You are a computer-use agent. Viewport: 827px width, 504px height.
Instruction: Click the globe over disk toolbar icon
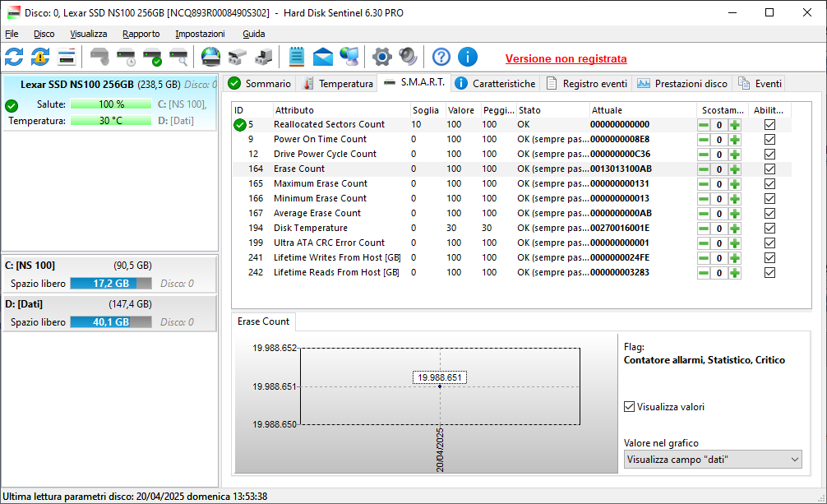[x=211, y=57]
